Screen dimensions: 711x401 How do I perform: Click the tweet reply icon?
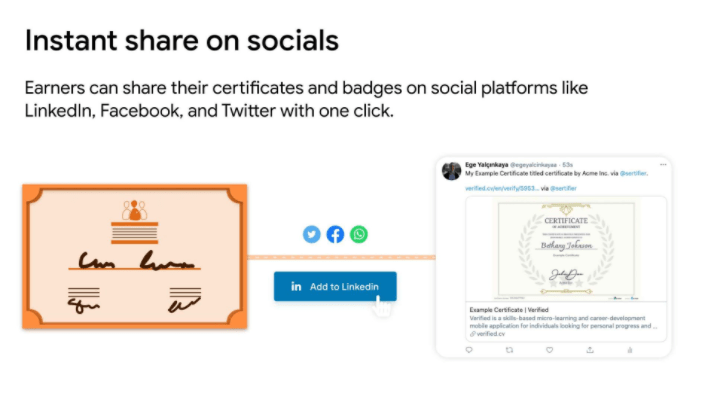(x=469, y=350)
